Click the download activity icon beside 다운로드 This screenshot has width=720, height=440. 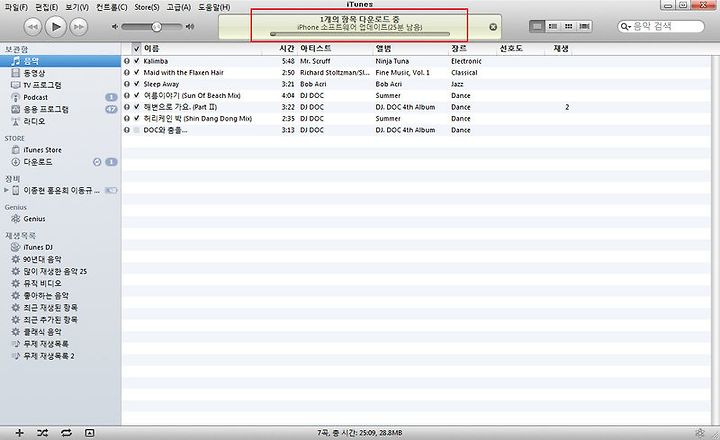coord(97,162)
